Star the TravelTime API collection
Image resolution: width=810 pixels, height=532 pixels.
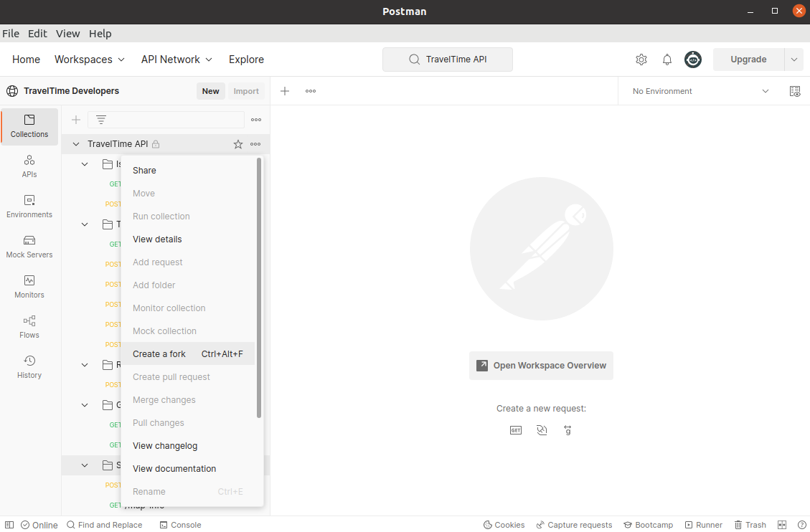[x=237, y=143]
